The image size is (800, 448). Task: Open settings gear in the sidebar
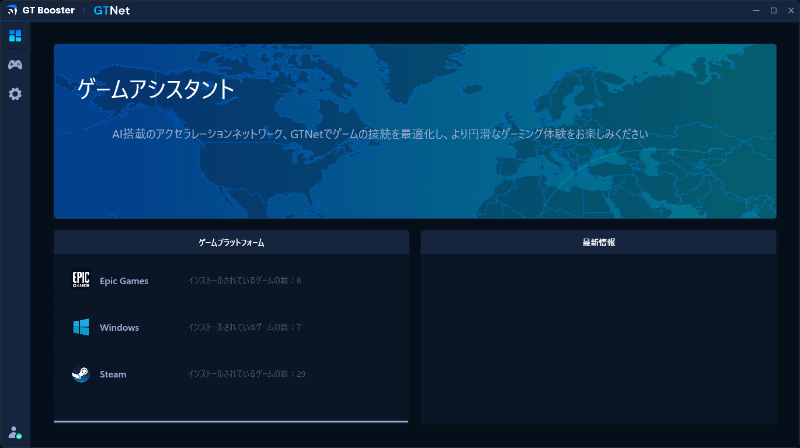tap(15, 94)
